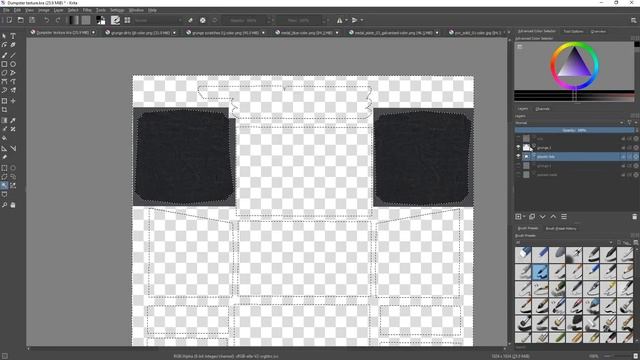Open the workspace chooser at toolbar end
The height and width of the screenshot is (360, 640).
633,20
